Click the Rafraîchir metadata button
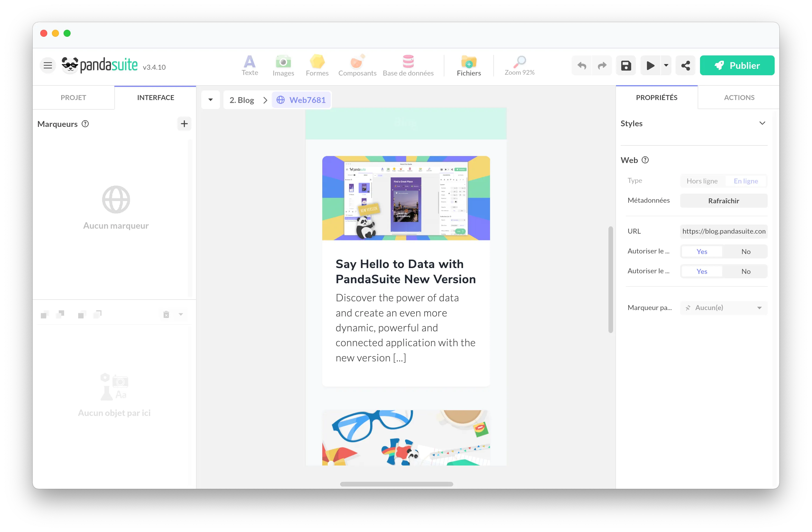 723,201
